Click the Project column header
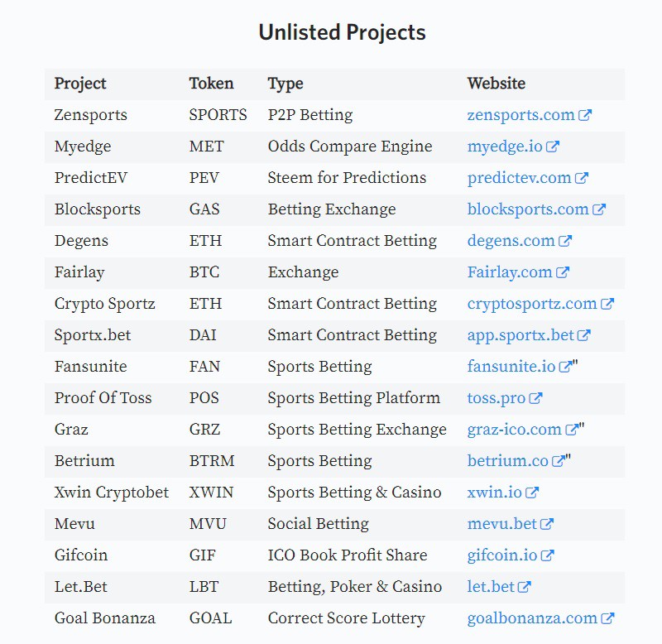 click(80, 84)
